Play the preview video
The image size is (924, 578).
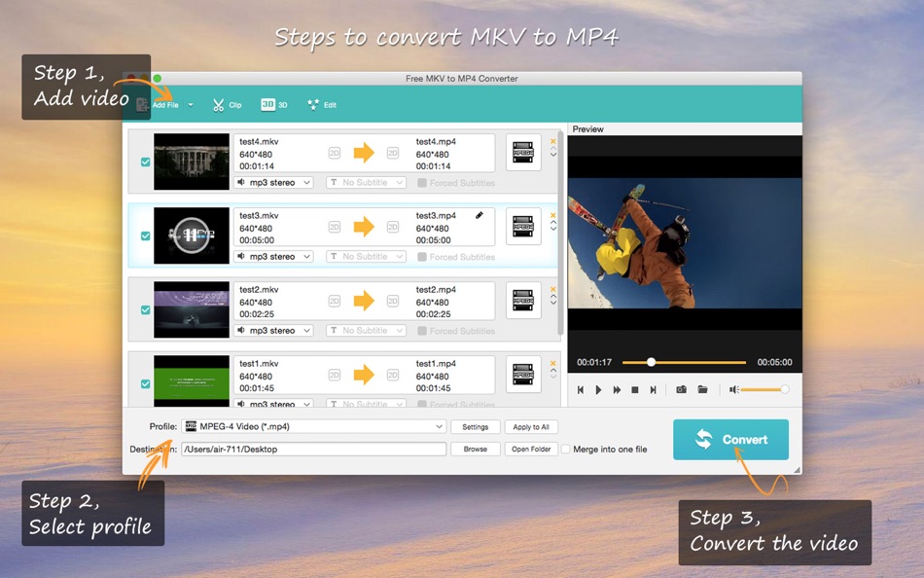click(x=598, y=390)
